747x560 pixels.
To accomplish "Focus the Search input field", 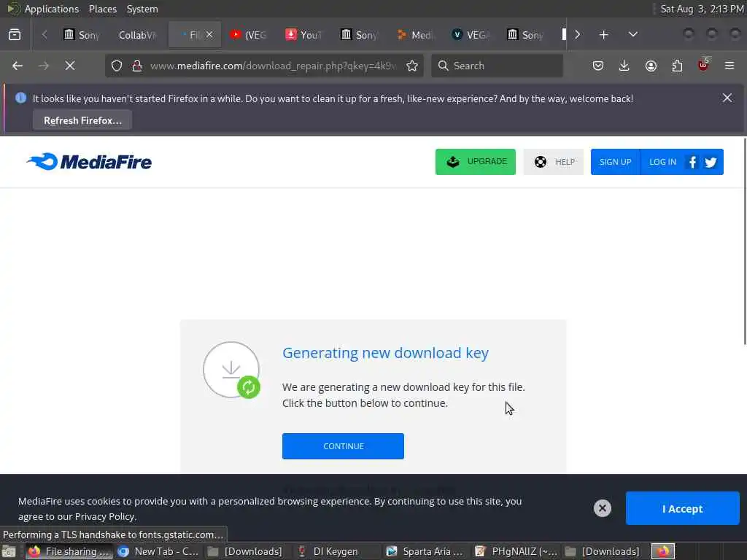I will (x=497, y=66).
